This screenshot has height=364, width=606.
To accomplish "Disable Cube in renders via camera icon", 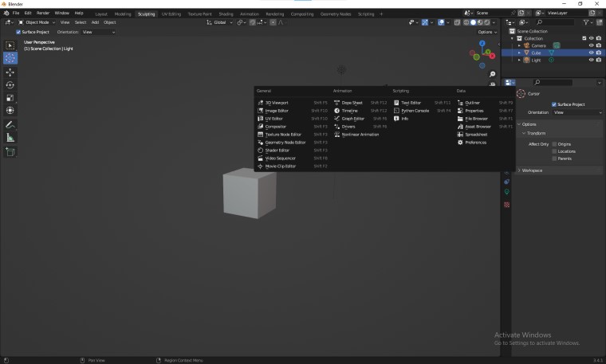I will point(599,53).
